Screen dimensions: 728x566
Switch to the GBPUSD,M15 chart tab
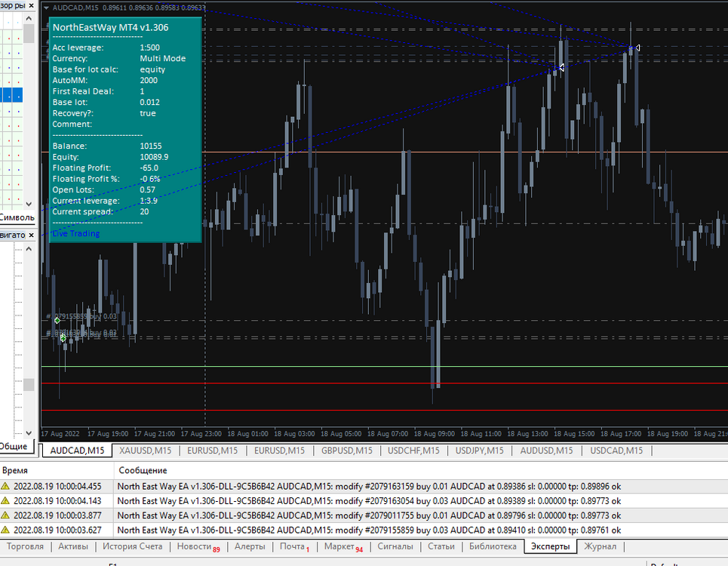(347, 451)
